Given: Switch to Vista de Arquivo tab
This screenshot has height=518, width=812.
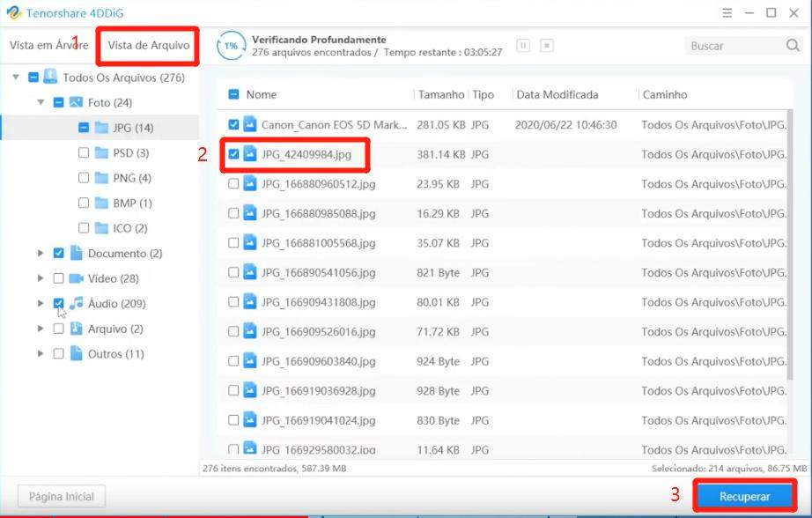Looking at the screenshot, I should 149,45.
